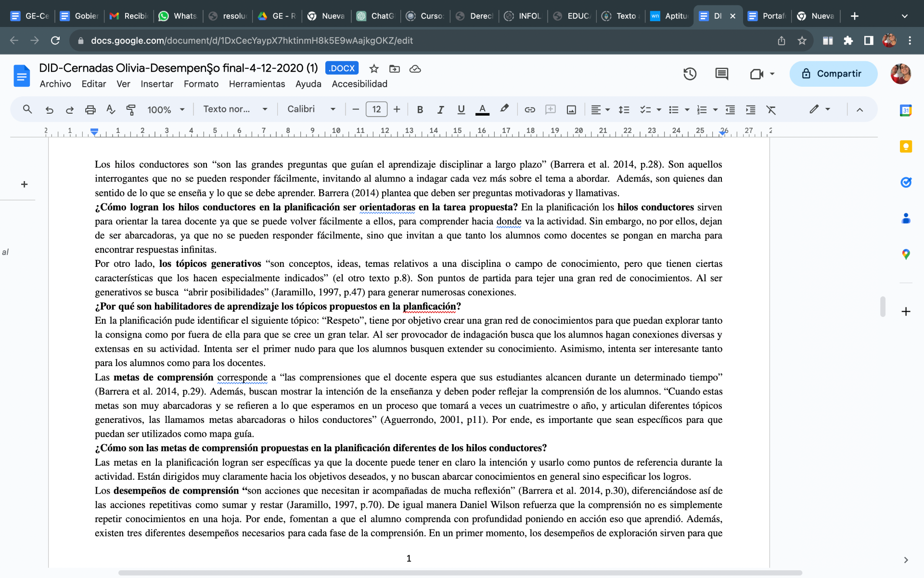The width and height of the screenshot is (924, 578).
Task: Open the Accesibilidad menu
Action: click(359, 84)
